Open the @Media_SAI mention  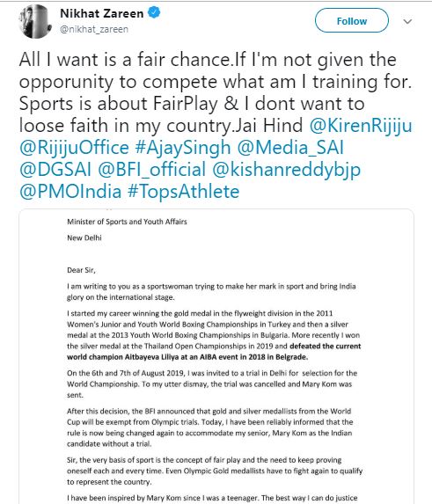click(290, 148)
